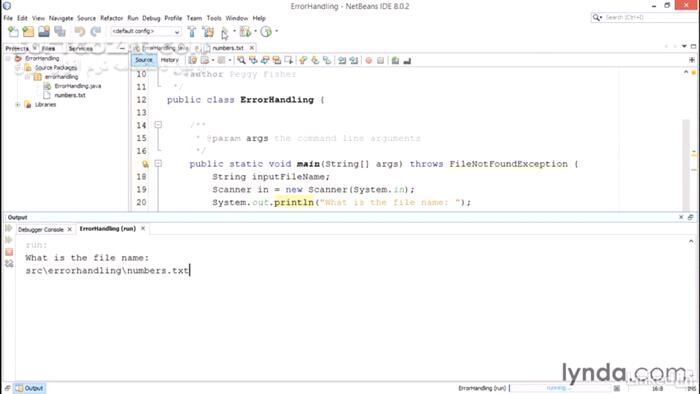This screenshot has height=394, width=700.
Task: Jump to the next bookmark icon
Action: tap(315, 60)
